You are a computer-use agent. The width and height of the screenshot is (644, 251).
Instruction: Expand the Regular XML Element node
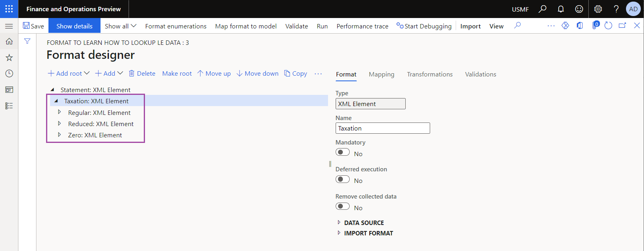[59, 112]
